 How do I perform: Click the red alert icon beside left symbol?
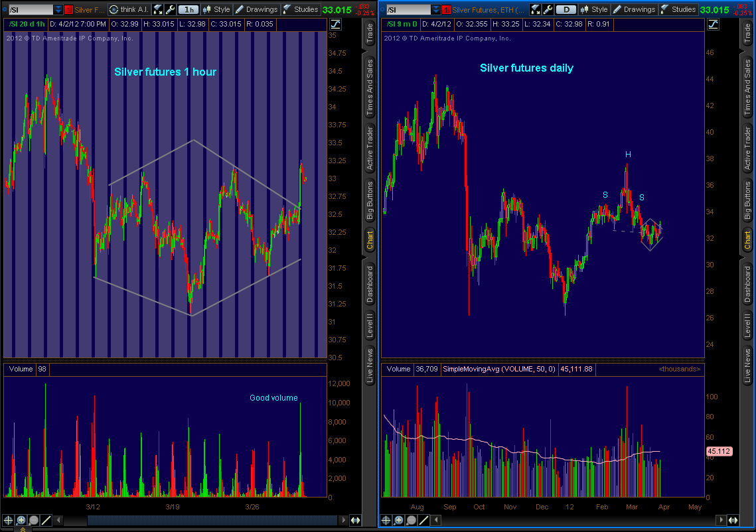(x=68, y=9)
